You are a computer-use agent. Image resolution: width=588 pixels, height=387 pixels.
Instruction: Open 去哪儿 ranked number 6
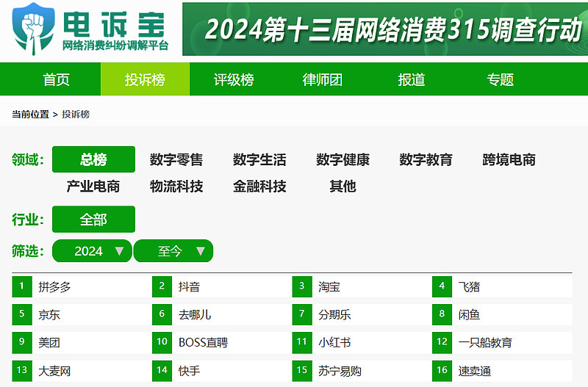point(195,315)
